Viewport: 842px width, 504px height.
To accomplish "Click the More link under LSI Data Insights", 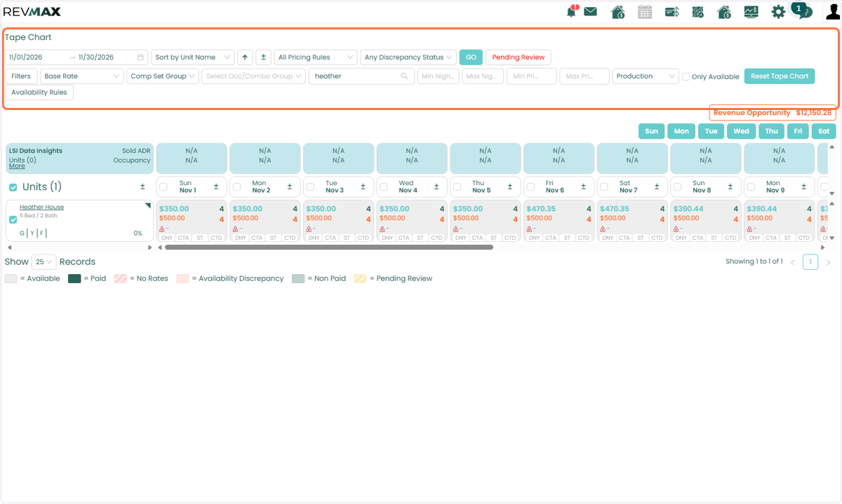I will coord(17,166).
